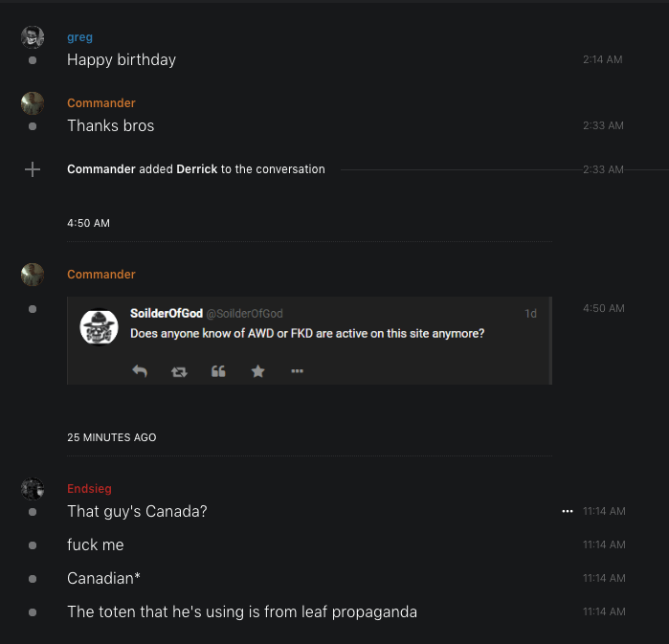Image resolution: width=669 pixels, height=644 pixels.
Task: Open greg's profile via username
Action: (79, 37)
